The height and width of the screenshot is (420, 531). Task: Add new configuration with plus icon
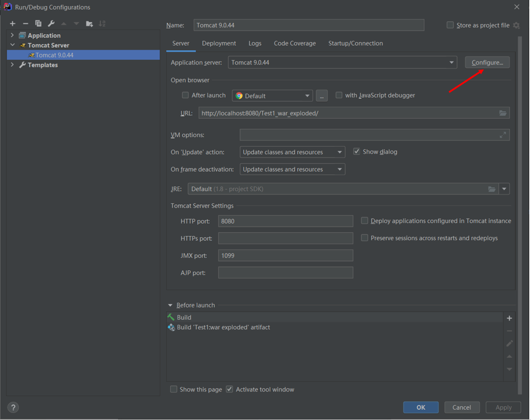click(x=13, y=23)
